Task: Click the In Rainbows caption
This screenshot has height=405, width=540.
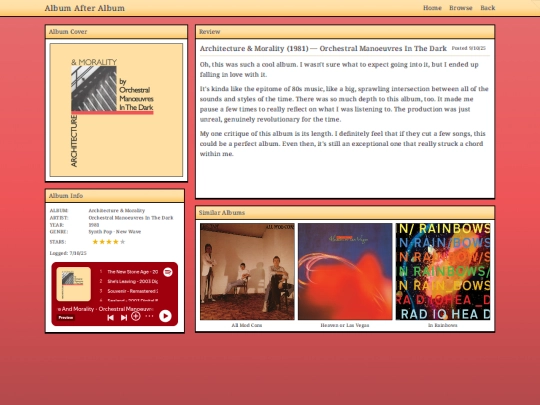Action: [x=443, y=325]
